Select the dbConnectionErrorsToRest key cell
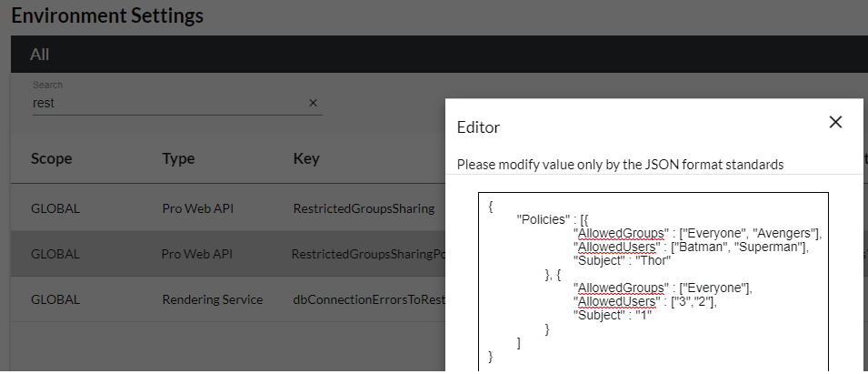This screenshot has height=374, width=868. pyautogui.click(x=369, y=299)
